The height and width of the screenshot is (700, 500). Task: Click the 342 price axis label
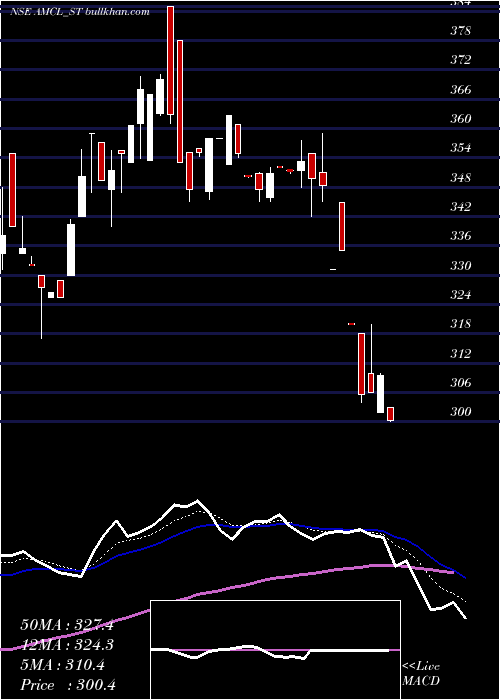point(461,207)
